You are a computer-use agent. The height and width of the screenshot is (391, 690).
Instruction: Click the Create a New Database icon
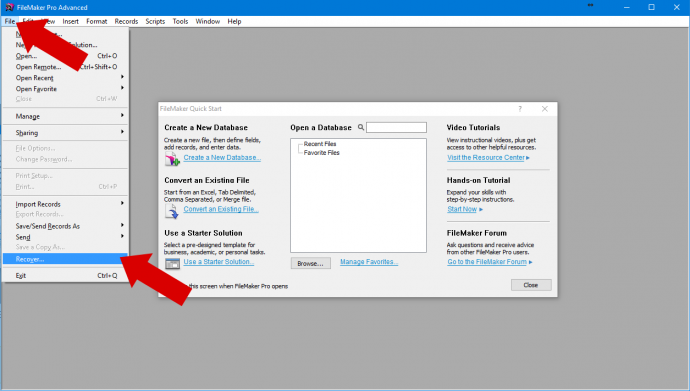click(172, 159)
